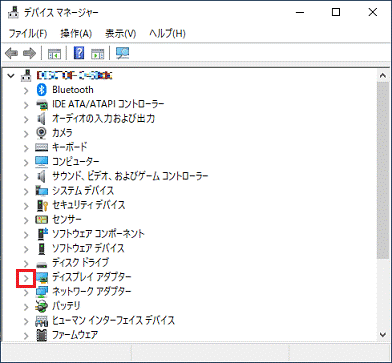Open the ファイル(F) menu
The image size is (392, 363).
(x=28, y=33)
